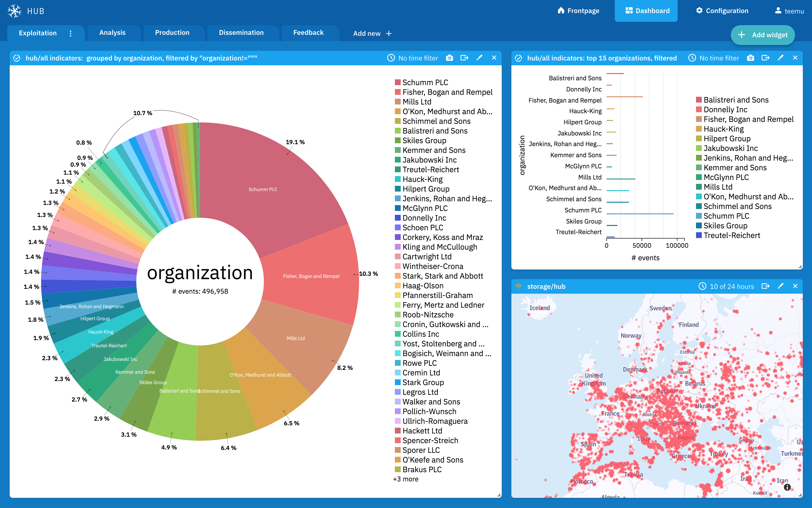Image resolution: width=812 pixels, height=508 pixels.
Task: Switch to the Exploitation tab
Action: 38,33
